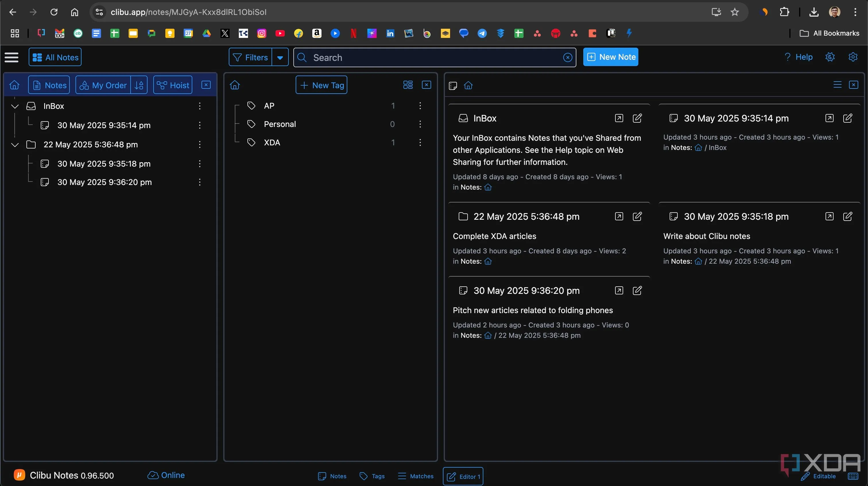868x486 pixels.
Task: Open the edit icon on InBox card
Action: tap(637, 118)
